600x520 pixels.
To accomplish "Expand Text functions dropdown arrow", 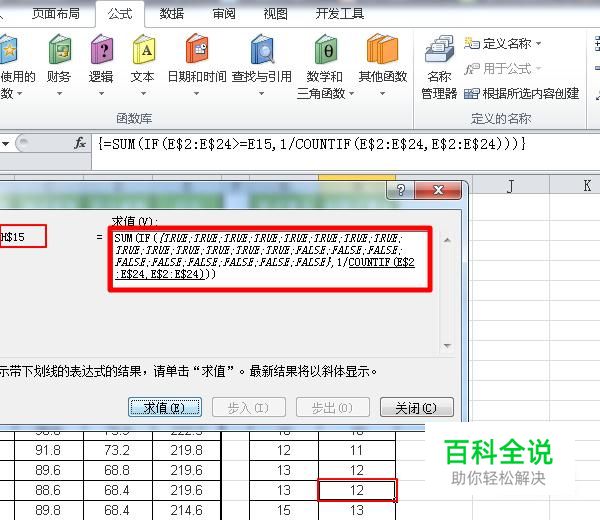I will coord(143,93).
